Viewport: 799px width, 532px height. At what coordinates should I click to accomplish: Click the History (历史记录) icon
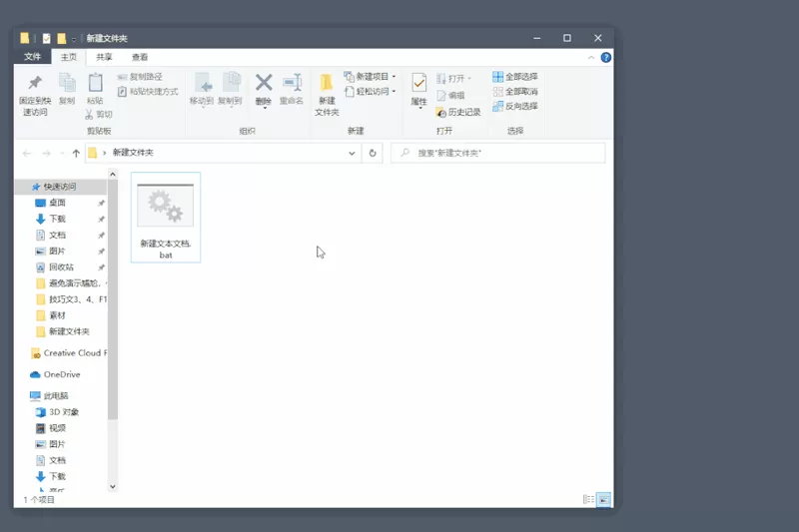[441, 113]
